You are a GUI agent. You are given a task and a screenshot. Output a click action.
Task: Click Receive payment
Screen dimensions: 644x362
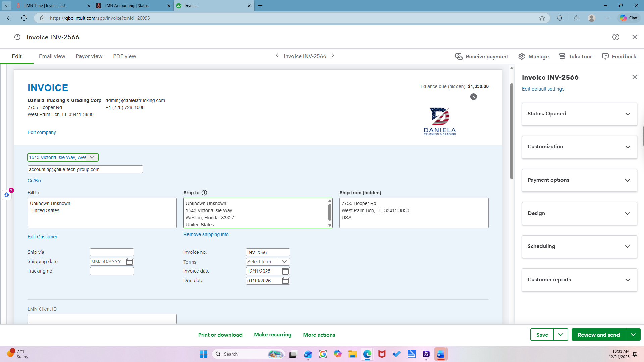click(482, 56)
